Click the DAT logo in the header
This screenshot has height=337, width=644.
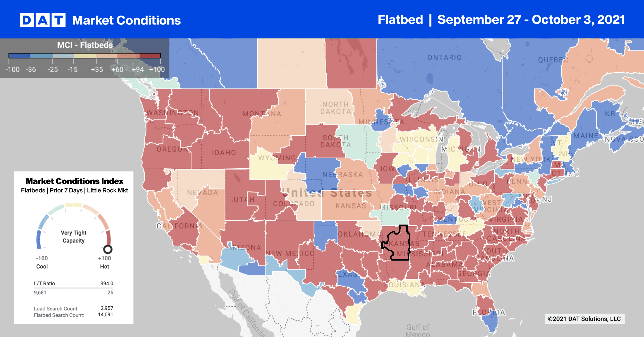(x=42, y=20)
